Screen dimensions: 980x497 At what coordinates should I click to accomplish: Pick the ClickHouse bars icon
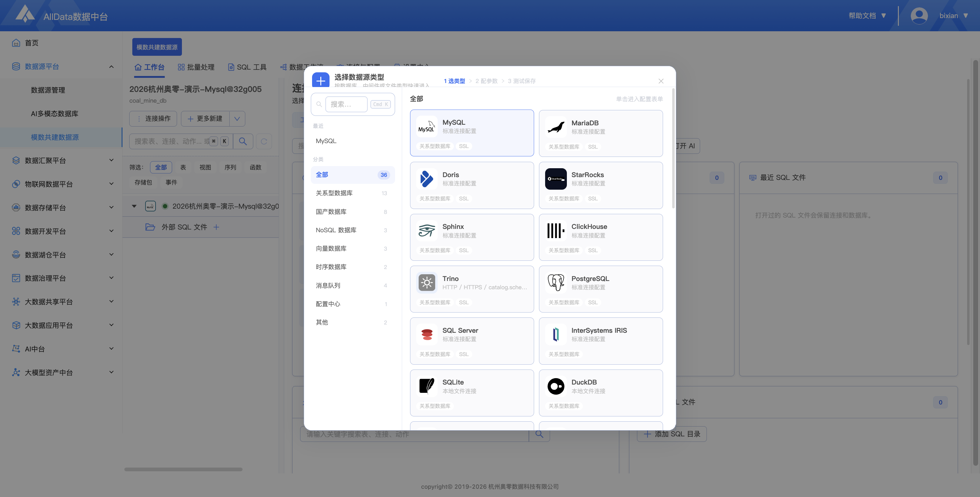(x=556, y=231)
